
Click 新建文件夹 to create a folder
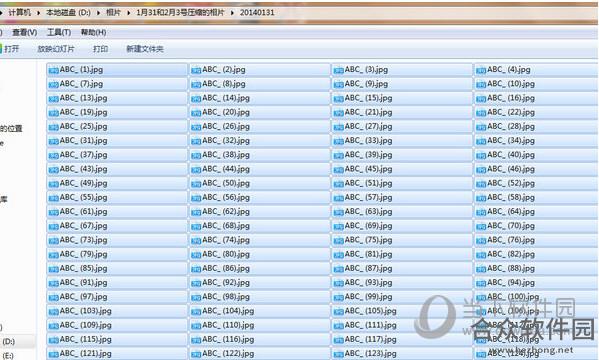(x=145, y=49)
